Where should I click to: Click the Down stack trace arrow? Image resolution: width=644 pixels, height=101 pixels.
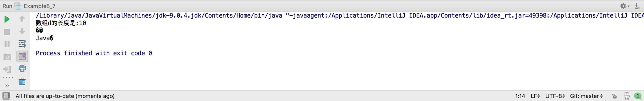tap(22, 31)
